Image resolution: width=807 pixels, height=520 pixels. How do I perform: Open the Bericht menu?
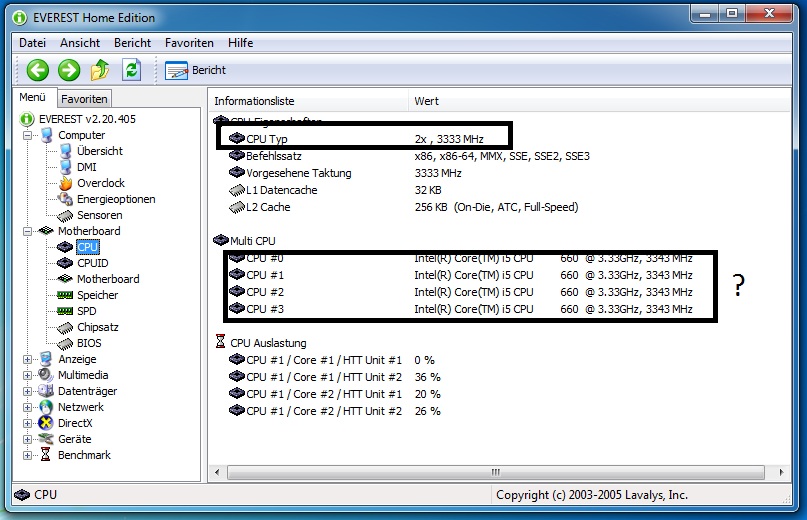132,43
